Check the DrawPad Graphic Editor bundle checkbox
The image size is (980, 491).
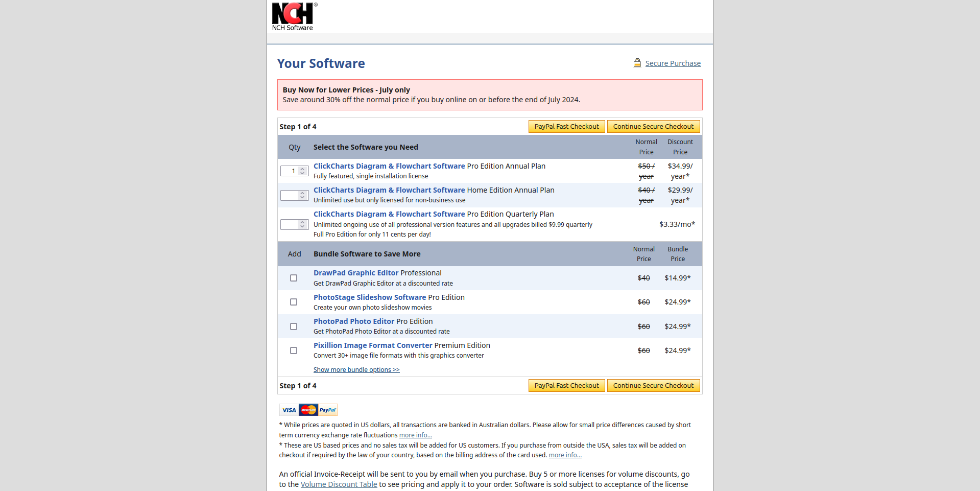[294, 278]
